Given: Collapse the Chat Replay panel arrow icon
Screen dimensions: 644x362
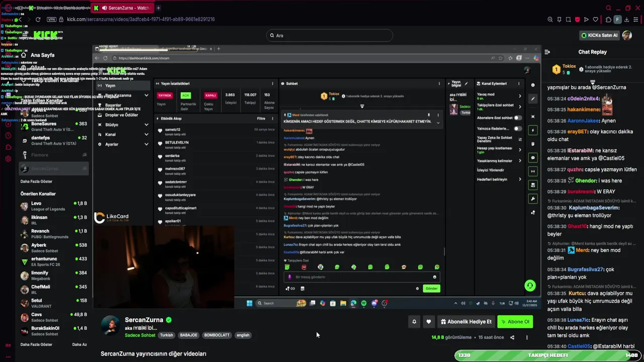Looking at the screenshot, I should tap(547, 52).
